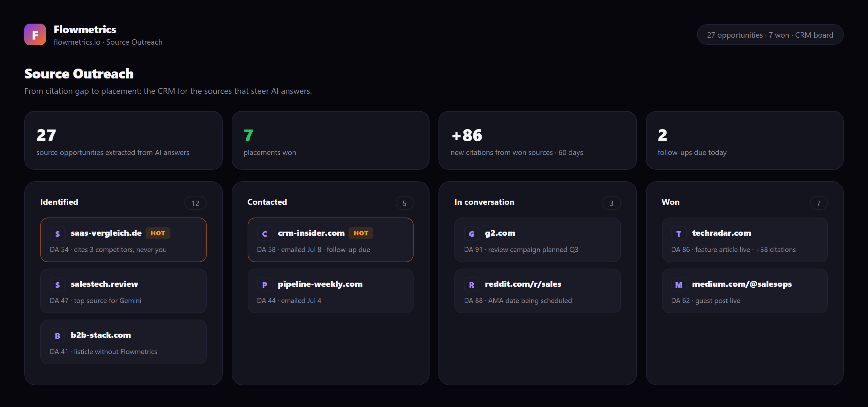Click the Identified column count badge 12
This screenshot has height=407, width=868.
(195, 203)
